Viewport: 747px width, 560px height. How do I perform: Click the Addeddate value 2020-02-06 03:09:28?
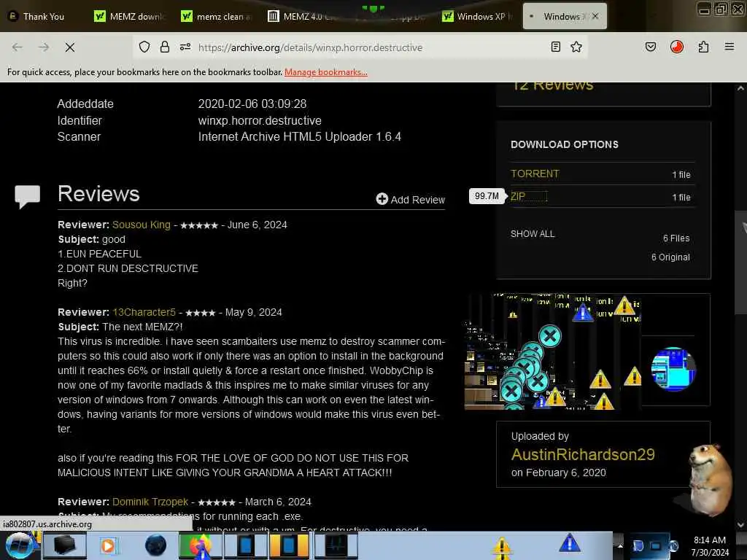tap(252, 104)
